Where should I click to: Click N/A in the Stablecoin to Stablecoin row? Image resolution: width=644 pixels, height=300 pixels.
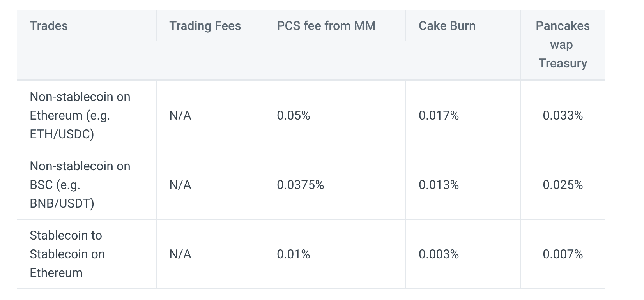(x=180, y=254)
